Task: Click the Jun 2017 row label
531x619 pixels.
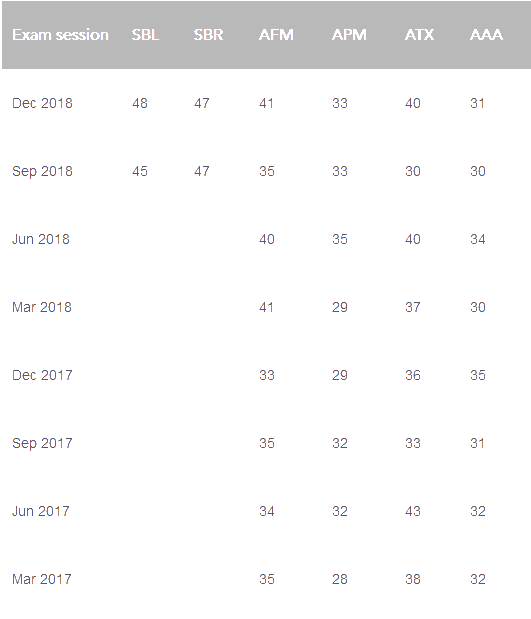Action: [41, 511]
